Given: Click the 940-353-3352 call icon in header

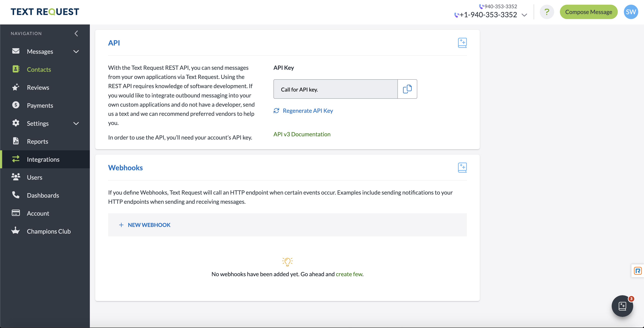Looking at the screenshot, I should click(481, 6).
